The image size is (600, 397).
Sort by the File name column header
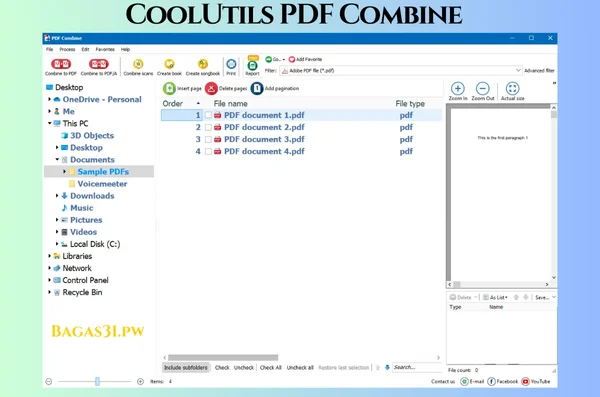(230, 103)
